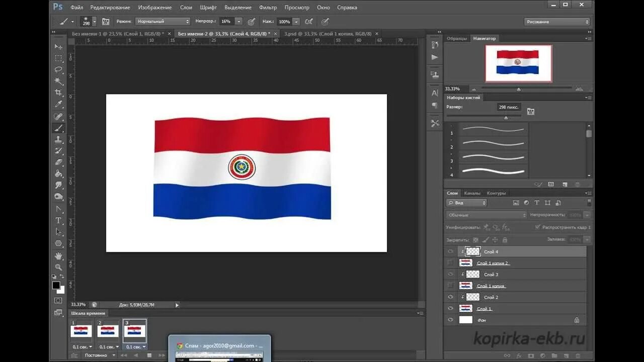Select the Smudge tool

[x=58, y=186]
